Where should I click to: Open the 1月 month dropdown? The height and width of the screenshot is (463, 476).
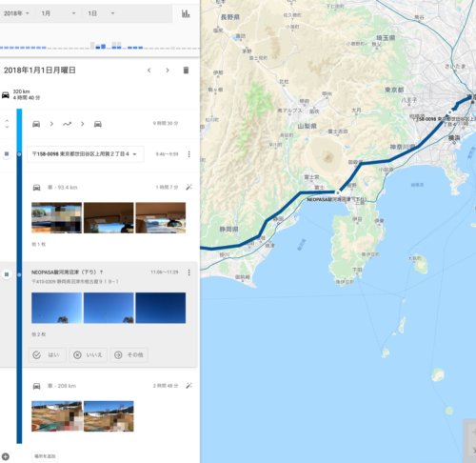click(58, 13)
